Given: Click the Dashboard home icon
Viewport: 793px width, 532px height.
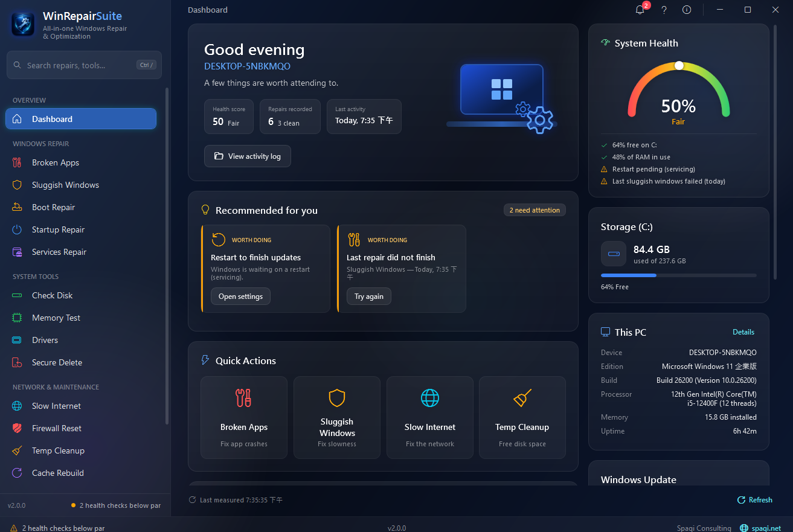Looking at the screenshot, I should pos(18,119).
